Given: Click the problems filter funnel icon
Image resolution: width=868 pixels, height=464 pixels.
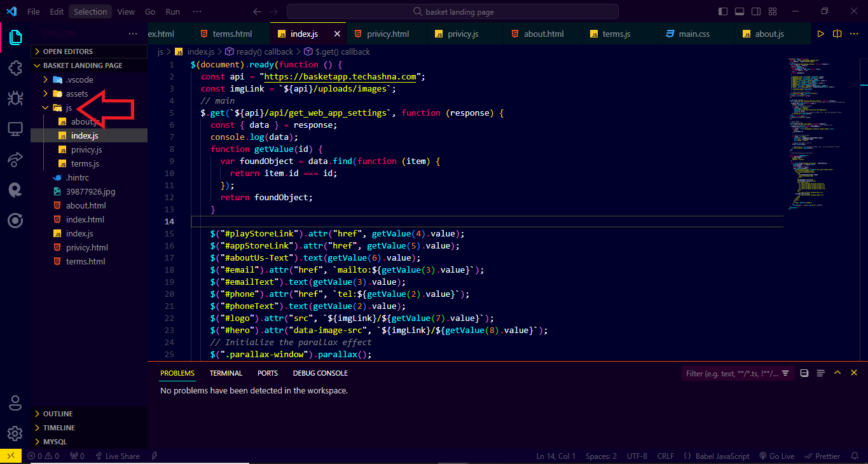Looking at the screenshot, I should (x=786, y=373).
